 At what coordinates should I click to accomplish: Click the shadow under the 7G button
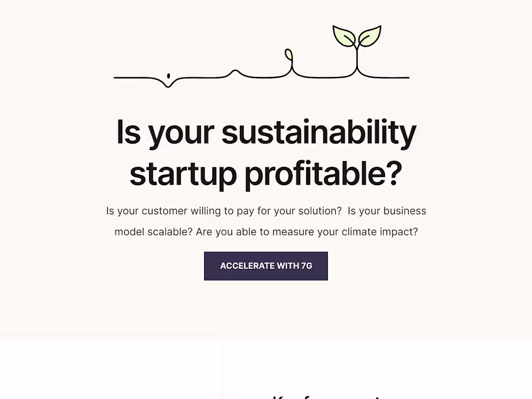[x=266, y=281]
